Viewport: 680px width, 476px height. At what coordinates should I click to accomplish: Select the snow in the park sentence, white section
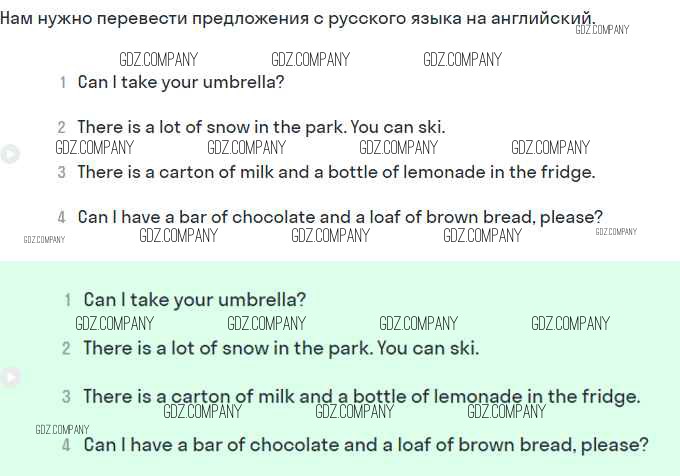(x=261, y=127)
